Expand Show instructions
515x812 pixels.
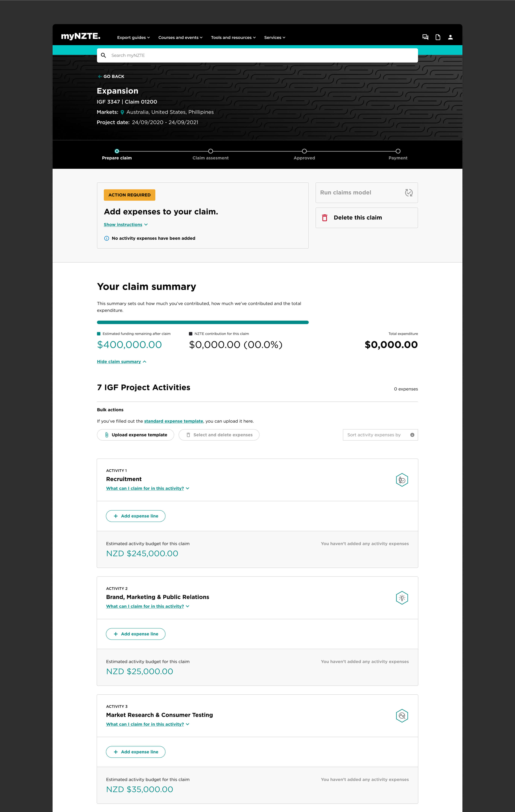pyautogui.click(x=126, y=225)
